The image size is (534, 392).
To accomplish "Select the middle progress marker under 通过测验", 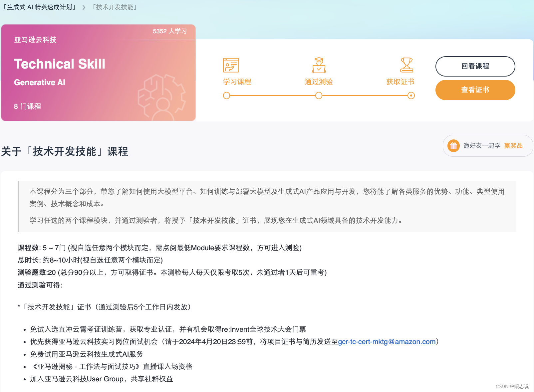I will tap(319, 96).
